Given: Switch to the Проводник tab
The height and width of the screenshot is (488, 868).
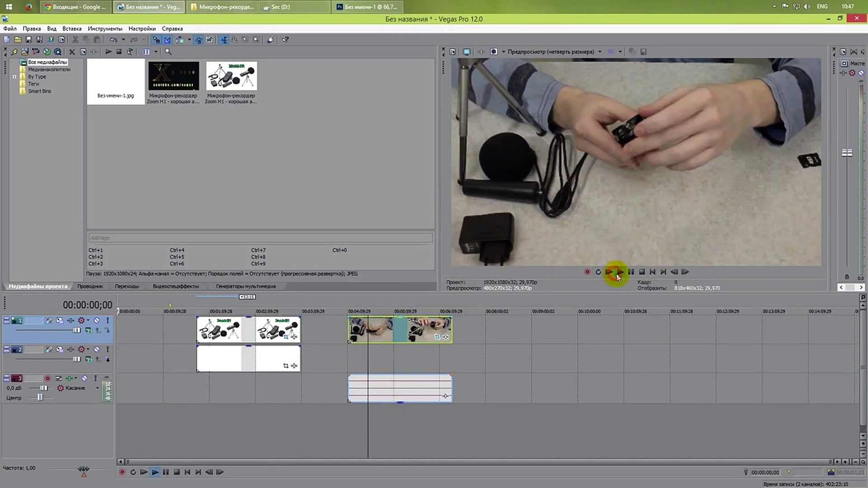Looking at the screenshot, I should tap(90, 286).
